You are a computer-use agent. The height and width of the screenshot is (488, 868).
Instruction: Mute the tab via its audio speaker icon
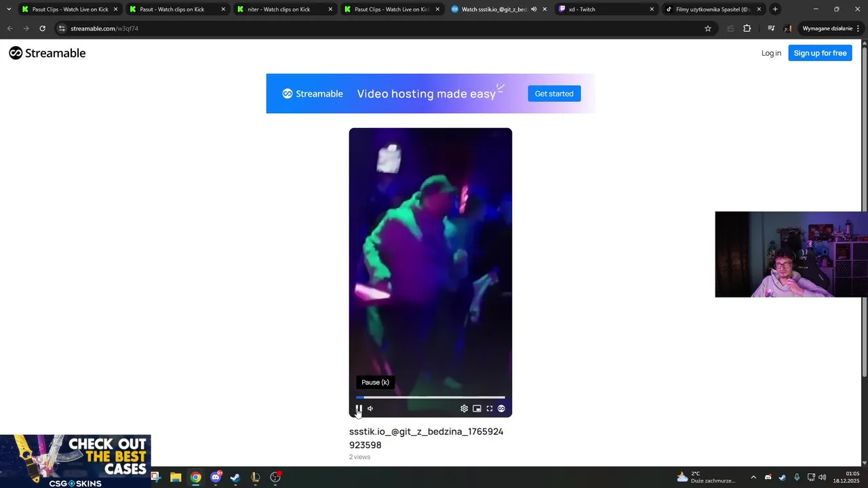click(534, 9)
